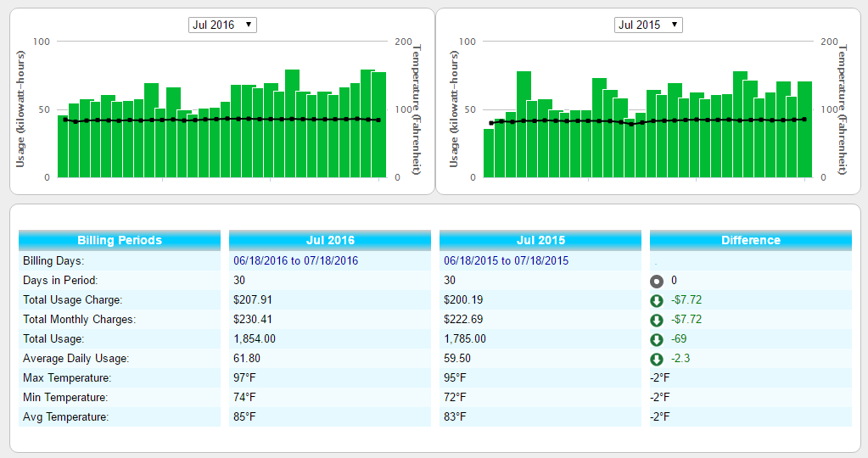
Task: Click the first temperature point in Jul 2015 chart
Action: [x=491, y=123]
